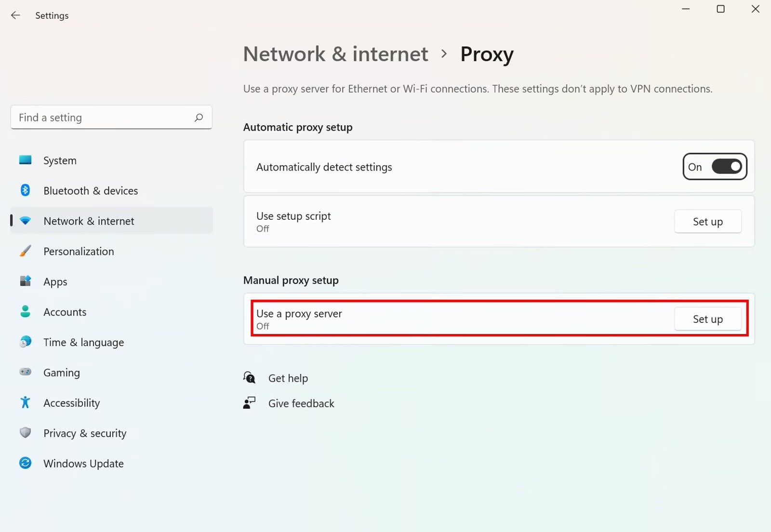Go to Accounts settings
The height and width of the screenshot is (532, 771).
65,312
